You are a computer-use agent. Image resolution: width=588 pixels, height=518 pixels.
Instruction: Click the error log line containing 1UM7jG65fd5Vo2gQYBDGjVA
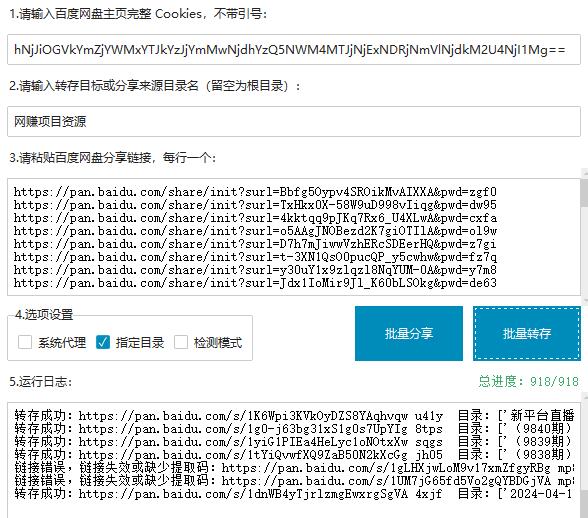coord(294,480)
